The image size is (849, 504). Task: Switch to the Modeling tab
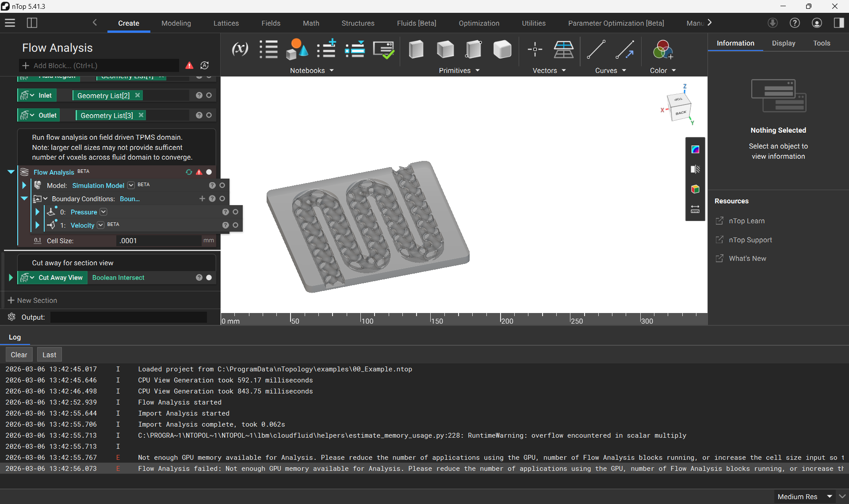tap(176, 23)
